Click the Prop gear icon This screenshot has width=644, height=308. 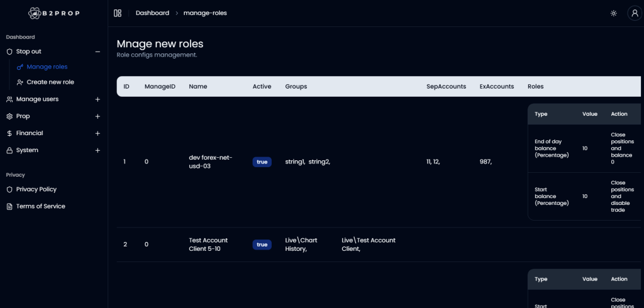click(9, 116)
